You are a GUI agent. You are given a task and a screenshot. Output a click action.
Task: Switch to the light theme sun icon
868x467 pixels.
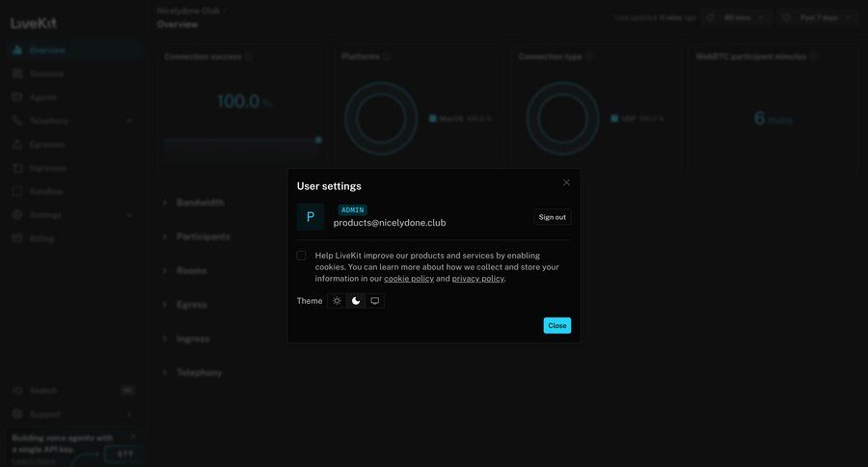pos(337,301)
